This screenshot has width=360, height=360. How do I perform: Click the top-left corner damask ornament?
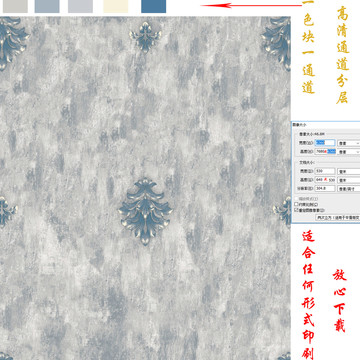pyautogui.click(x=12, y=43)
